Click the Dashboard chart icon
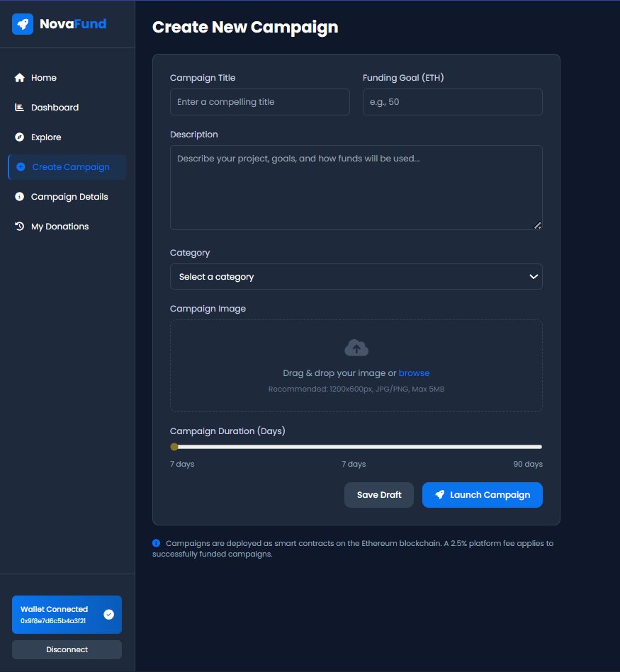The height and width of the screenshot is (672, 620). [19, 107]
